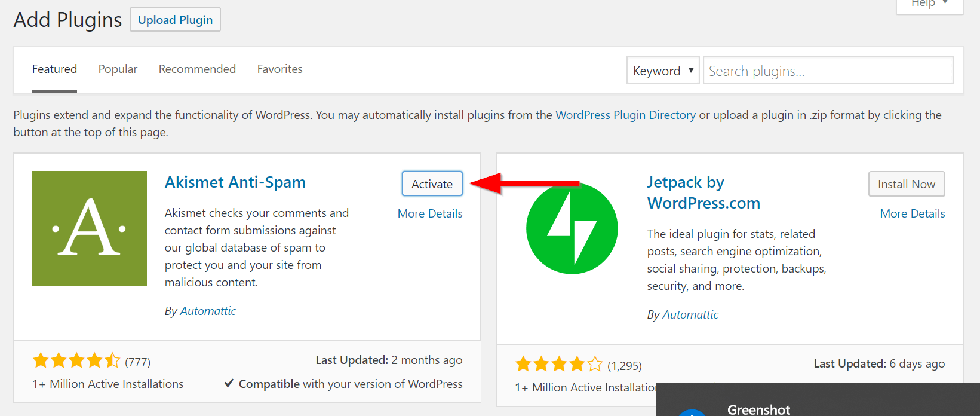Screen dimensions: 980x416
Task: Click the Greenshot notification popup
Action: (x=818, y=399)
